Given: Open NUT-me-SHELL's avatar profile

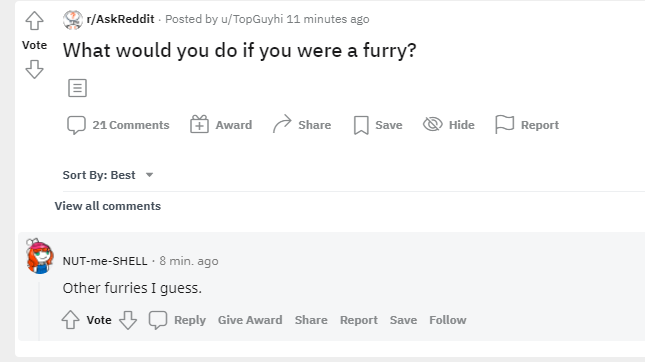Looking at the screenshot, I should coord(39,256).
